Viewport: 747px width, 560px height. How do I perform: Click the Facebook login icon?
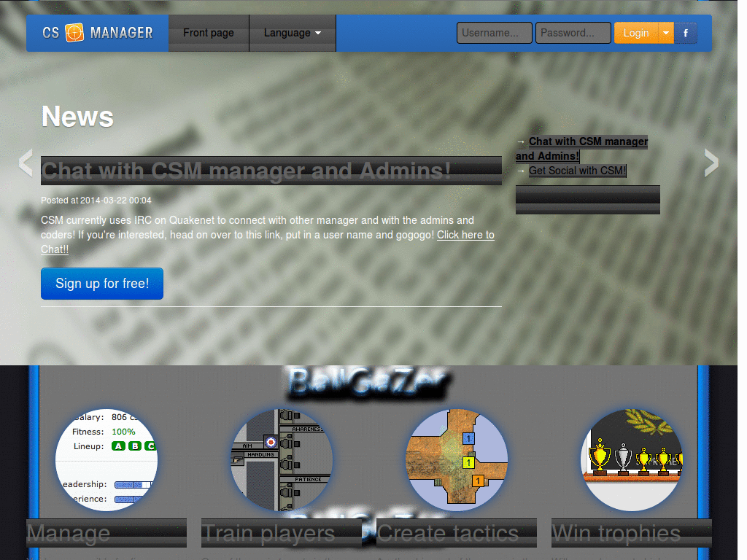click(x=686, y=33)
